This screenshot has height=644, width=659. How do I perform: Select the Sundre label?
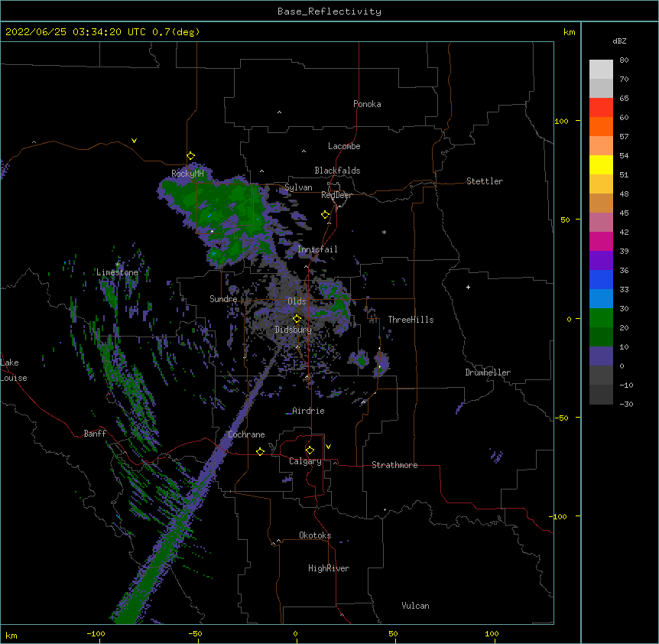coord(223,299)
